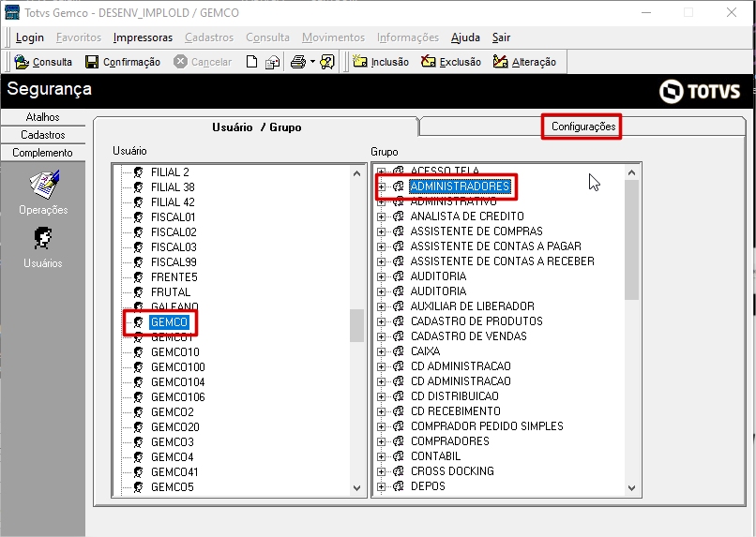The width and height of the screenshot is (756, 537).
Task: Select the COMPRADOR PEDIDO SIMPLES group
Action: [487, 426]
